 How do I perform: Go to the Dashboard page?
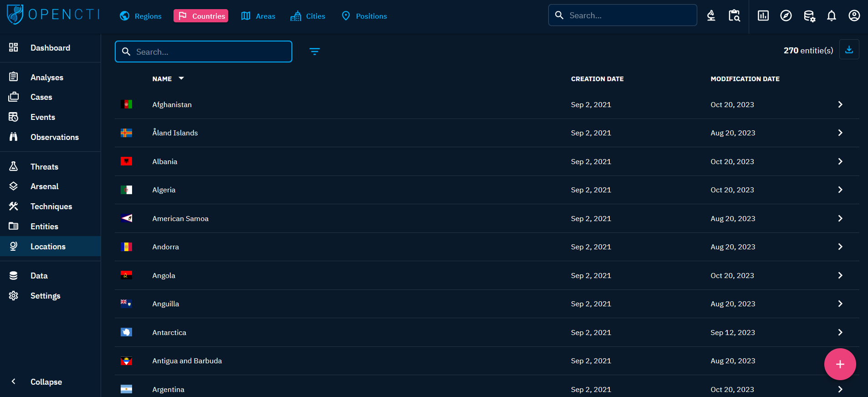50,48
